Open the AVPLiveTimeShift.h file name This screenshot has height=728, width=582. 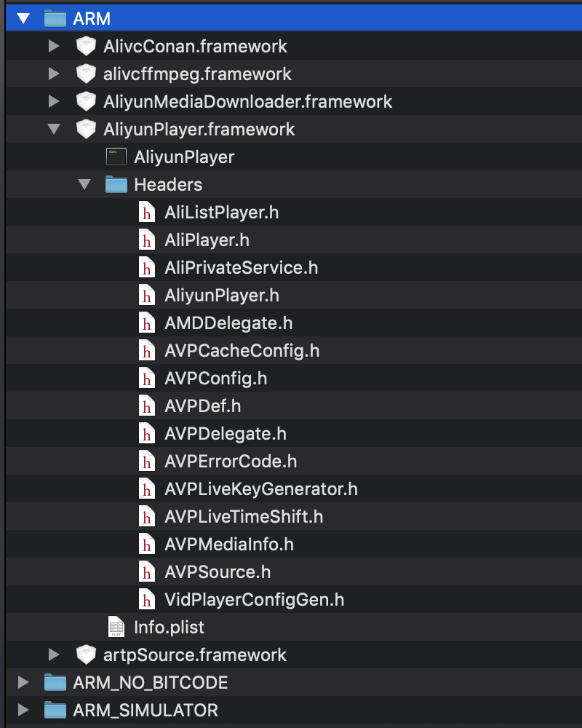(244, 516)
